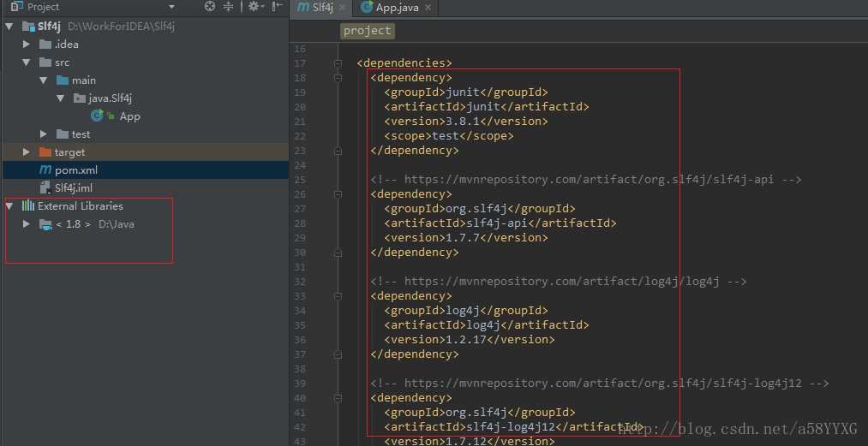Collapse the java.Slf4j package arrow
This screenshot has width=868, height=446.
point(60,98)
